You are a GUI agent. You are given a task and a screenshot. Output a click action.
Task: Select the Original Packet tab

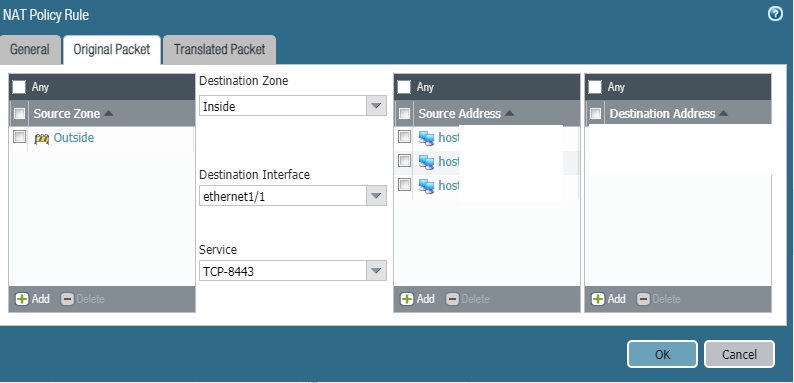point(111,49)
